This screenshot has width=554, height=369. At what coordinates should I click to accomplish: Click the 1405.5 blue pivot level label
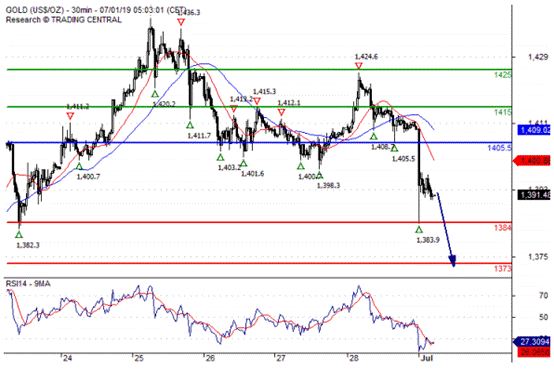coord(499,148)
